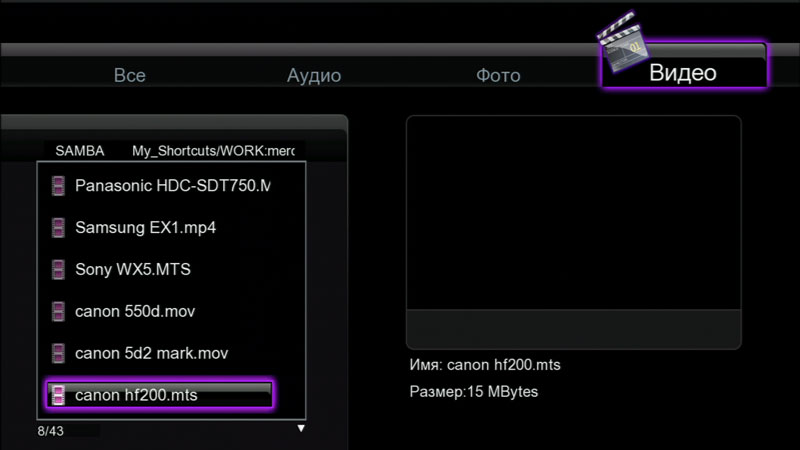Click the Имя: canon hf200.mts info line
Viewport: 800px width, 450px height.
pyautogui.click(x=485, y=365)
